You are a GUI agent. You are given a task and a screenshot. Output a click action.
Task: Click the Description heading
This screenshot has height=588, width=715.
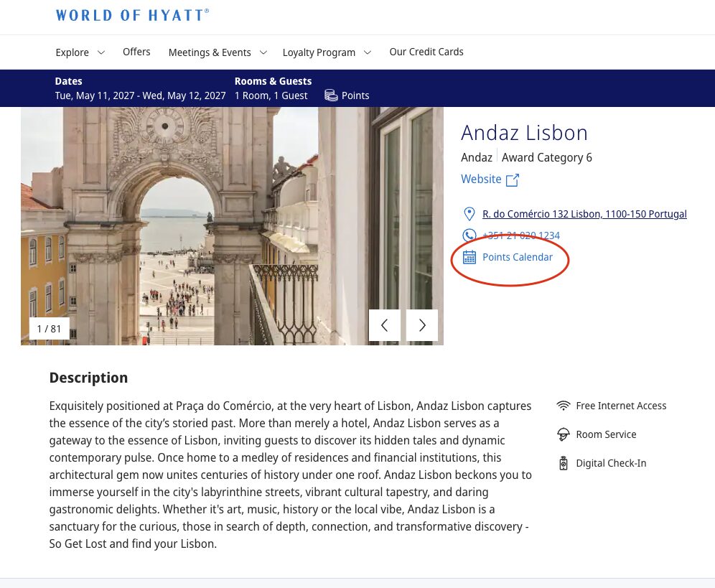tap(88, 378)
